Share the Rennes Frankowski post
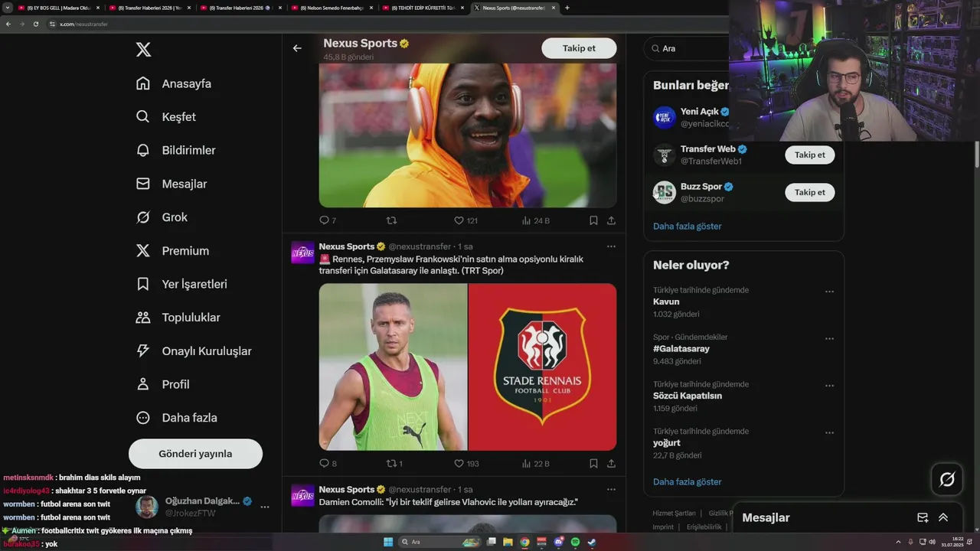The width and height of the screenshot is (980, 551). [x=611, y=463]
